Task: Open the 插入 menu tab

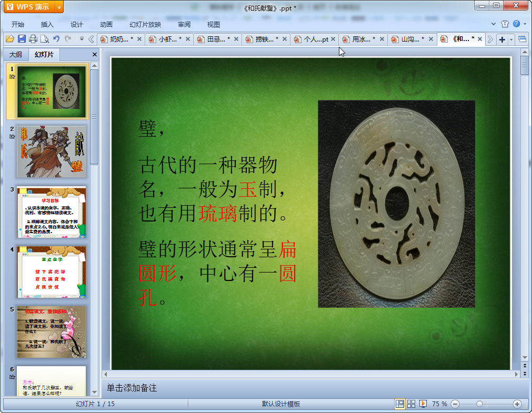Action: point(47,24)
